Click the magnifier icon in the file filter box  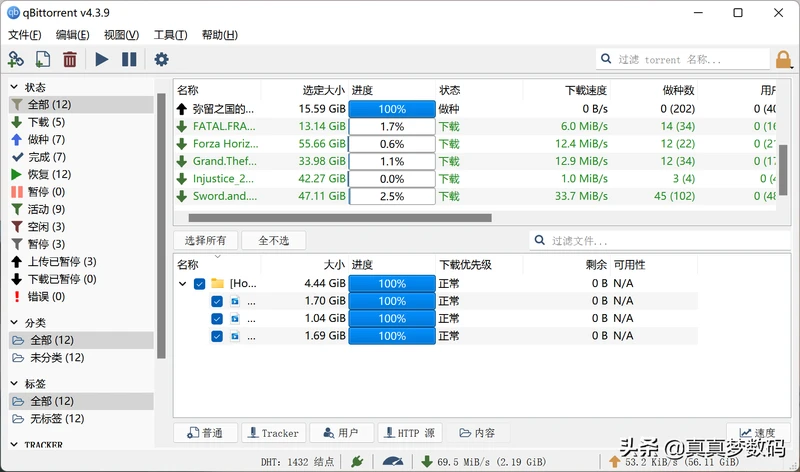pyautogui.click(x=539, y=240)
